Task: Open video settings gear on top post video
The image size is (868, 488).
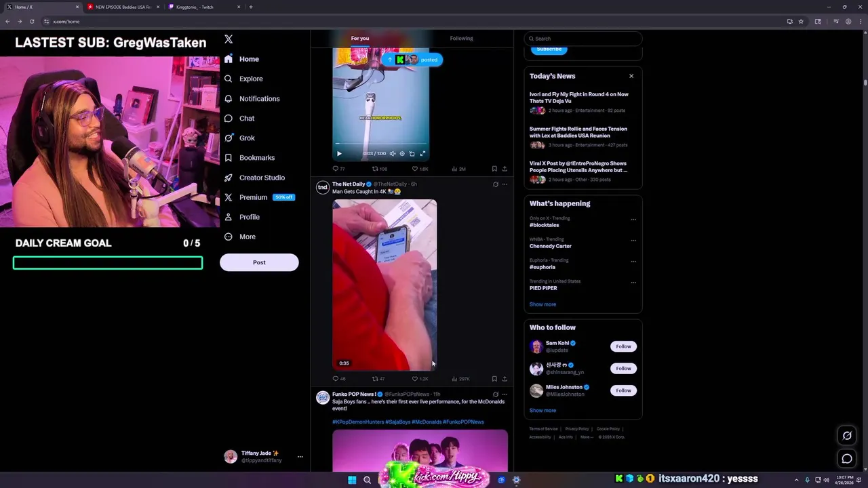Action: [402, 154]
